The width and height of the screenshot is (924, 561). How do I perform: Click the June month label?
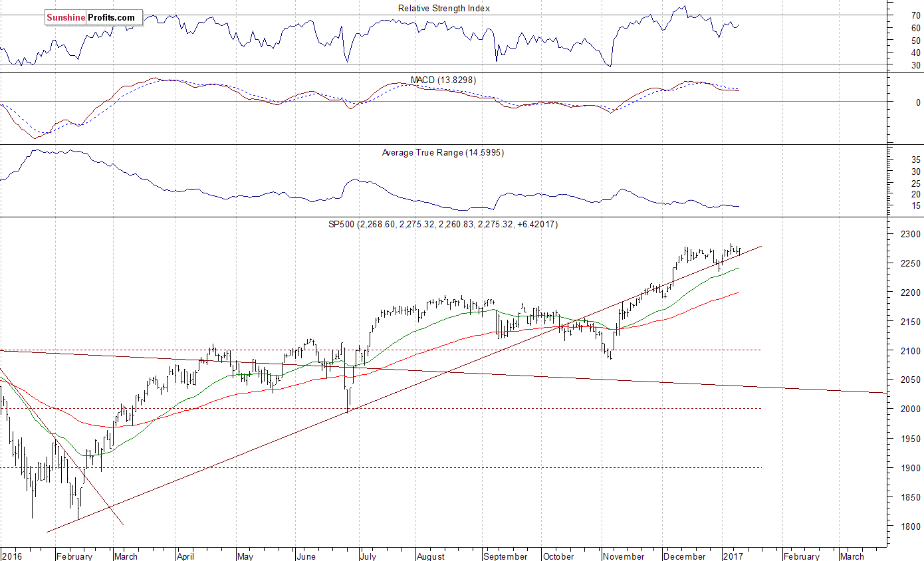click(306, 556)
